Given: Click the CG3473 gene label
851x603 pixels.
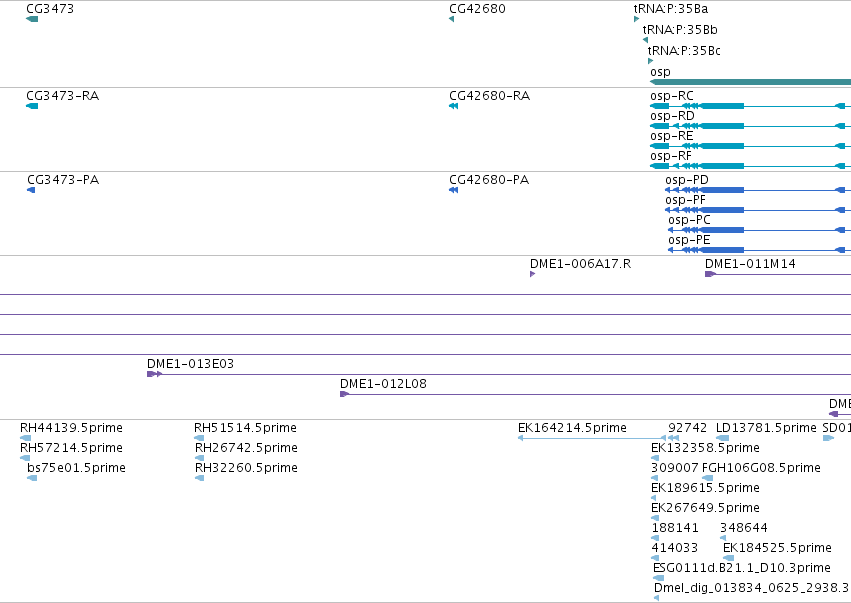Looking at the screenshot, I should (x=50, y=9).
